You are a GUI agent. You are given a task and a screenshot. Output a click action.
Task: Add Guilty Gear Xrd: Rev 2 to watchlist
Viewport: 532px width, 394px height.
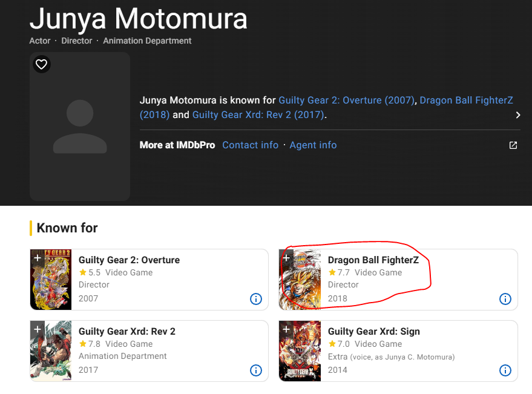pos(38,329)
